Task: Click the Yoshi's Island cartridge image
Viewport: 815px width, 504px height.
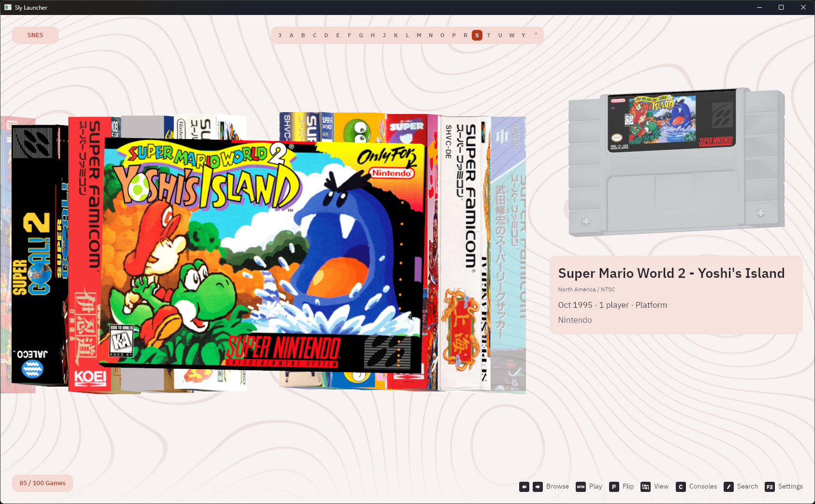Action: (676, 162)
